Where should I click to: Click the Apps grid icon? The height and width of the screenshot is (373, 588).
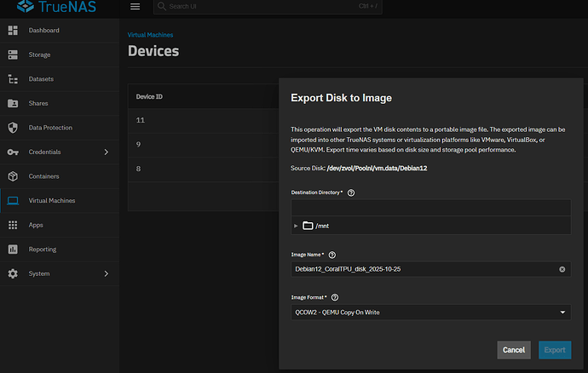[13, 225]
